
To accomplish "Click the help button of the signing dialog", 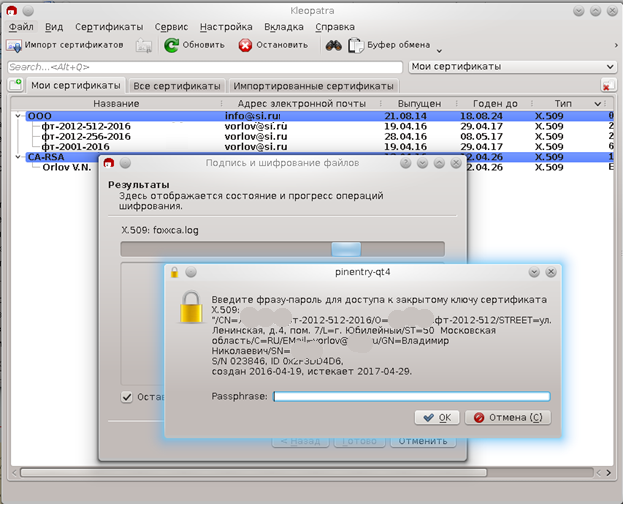I will 406,163.
